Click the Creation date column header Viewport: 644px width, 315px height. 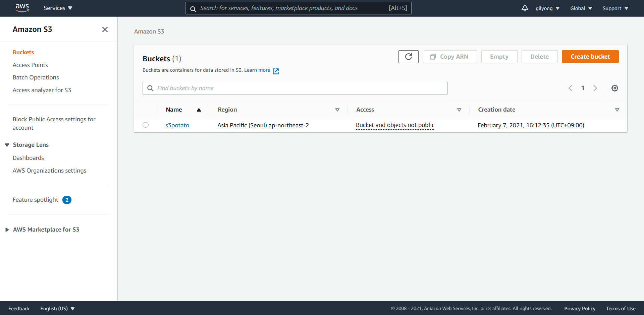pyautogui.click(x=497, y=110)
